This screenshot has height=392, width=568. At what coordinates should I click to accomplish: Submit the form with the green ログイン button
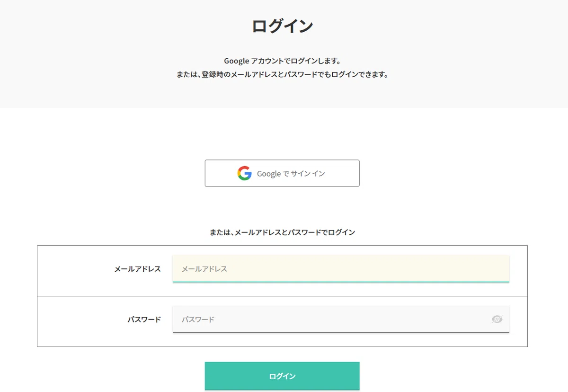click(x=282, y=376)
